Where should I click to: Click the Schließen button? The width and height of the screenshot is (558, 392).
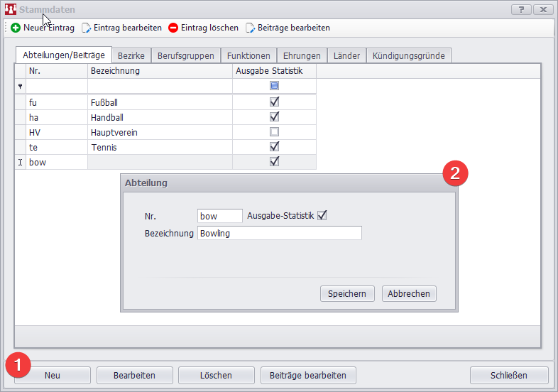coord(509,375)
